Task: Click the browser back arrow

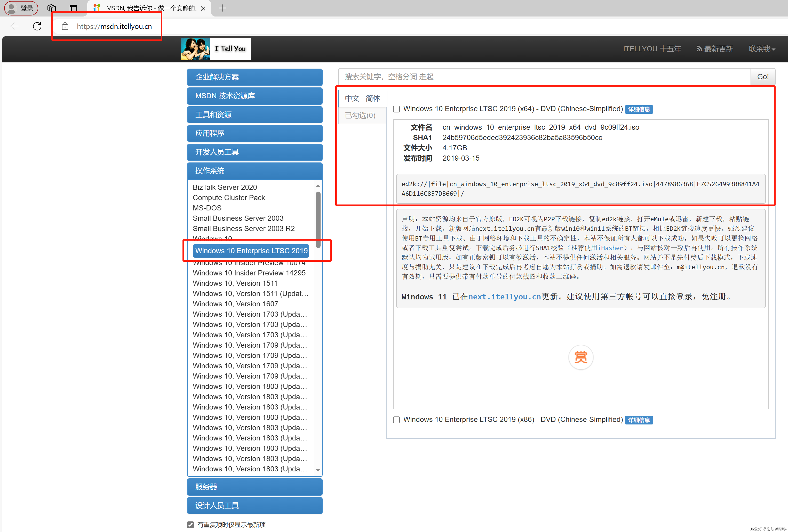Action: coord(14,26)
